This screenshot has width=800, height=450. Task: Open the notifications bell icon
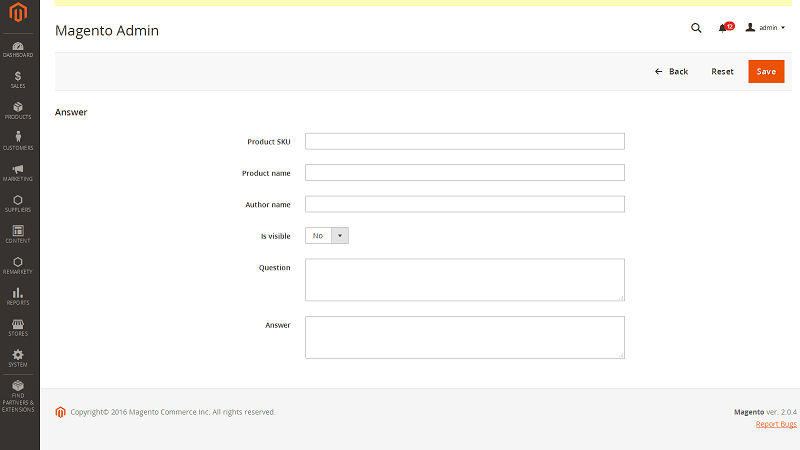point(723,28)
